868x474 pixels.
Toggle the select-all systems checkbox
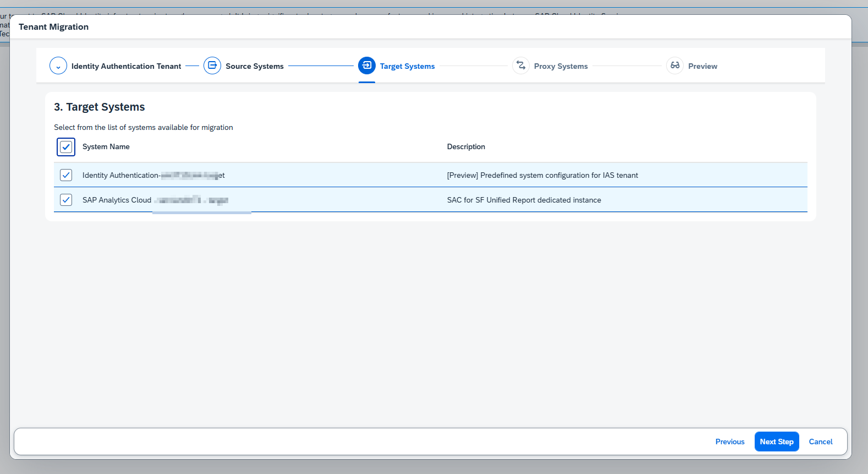66,147
